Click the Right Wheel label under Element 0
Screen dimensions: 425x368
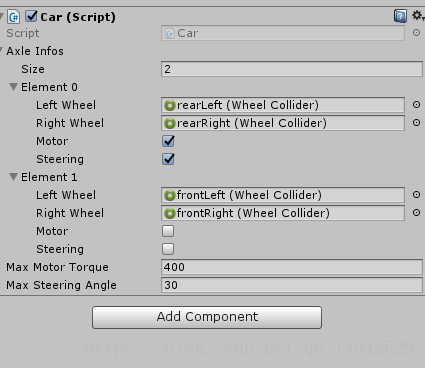point(70,123)
